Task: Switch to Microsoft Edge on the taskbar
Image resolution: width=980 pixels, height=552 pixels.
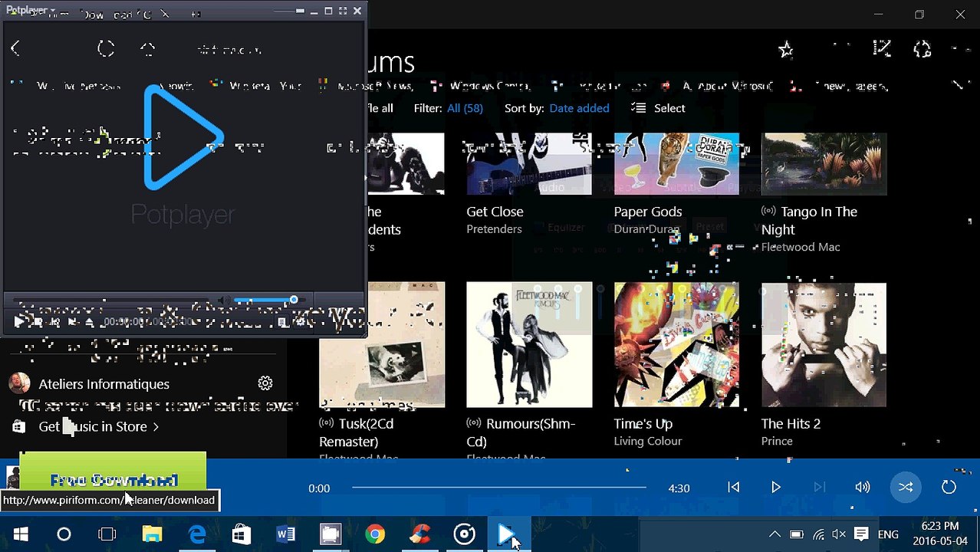Action: (x=197, y=534)
